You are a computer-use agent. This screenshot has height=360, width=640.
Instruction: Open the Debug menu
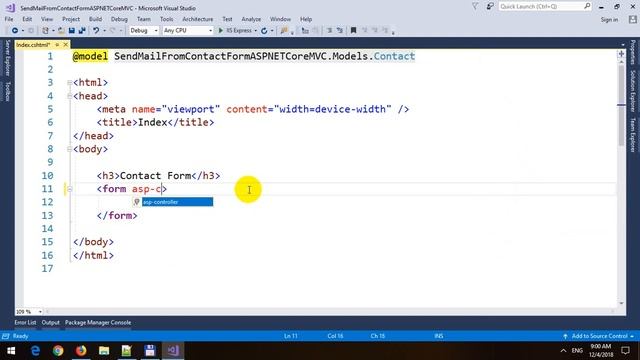click(119, 19)
